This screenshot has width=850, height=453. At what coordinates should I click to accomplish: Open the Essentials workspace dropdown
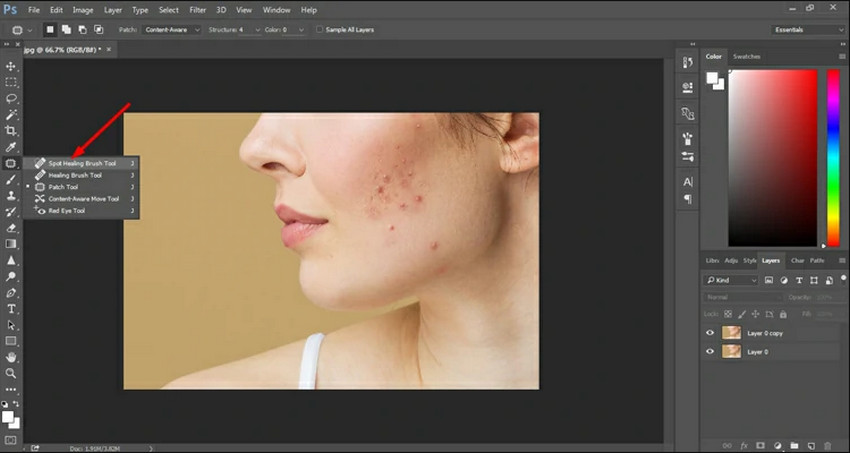807,30
